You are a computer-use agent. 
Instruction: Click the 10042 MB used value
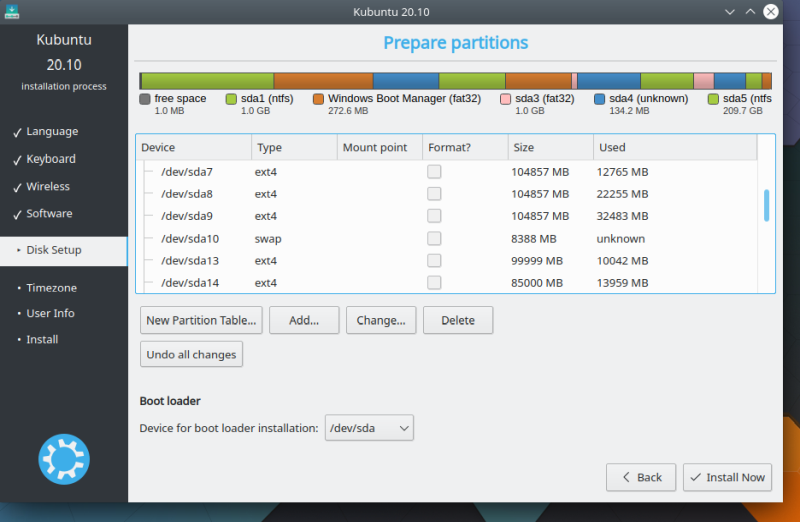tap(622, 261)
